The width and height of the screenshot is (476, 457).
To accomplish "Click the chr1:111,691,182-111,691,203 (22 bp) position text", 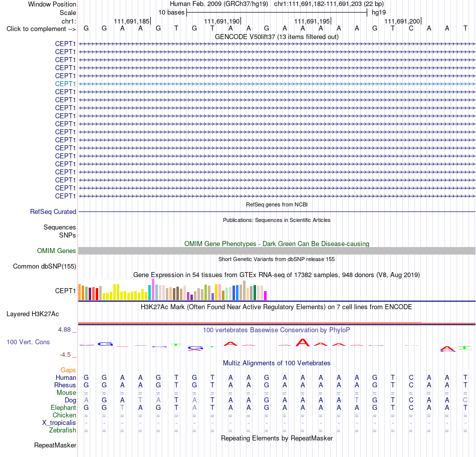I will click(x=329, y=4).
